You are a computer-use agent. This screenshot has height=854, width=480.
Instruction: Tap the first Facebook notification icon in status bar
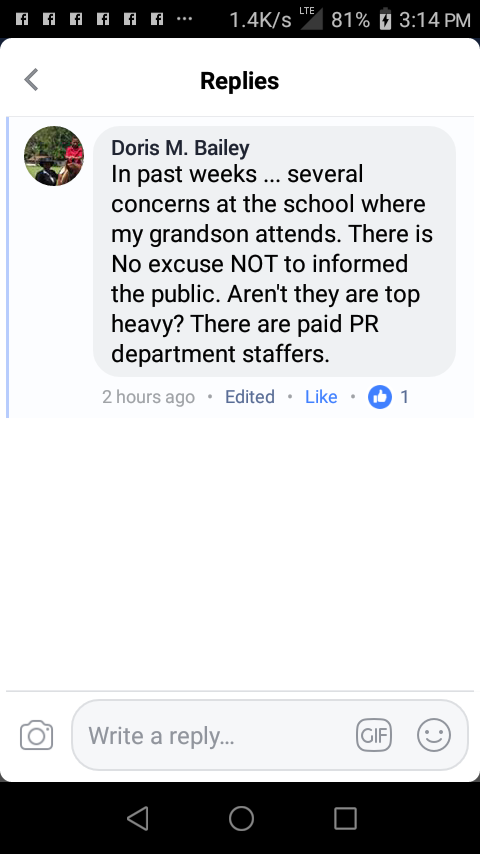coord(22,20)
